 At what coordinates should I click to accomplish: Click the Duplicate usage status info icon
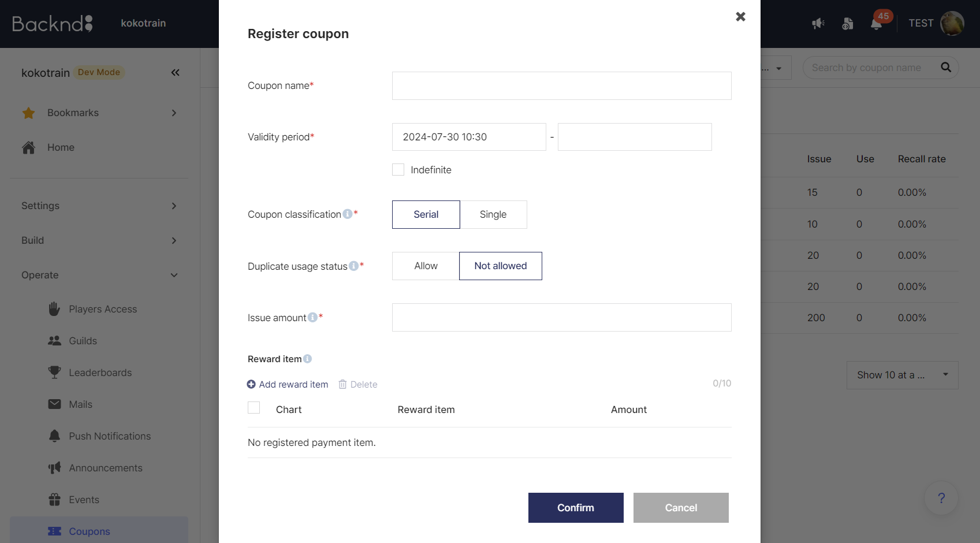pos(353,266)
